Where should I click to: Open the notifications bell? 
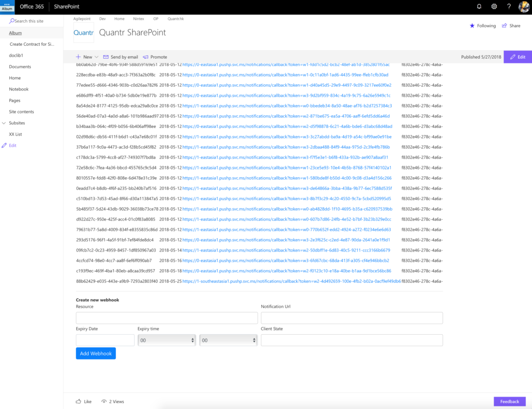pyautogui.click(x=479, y=6)
